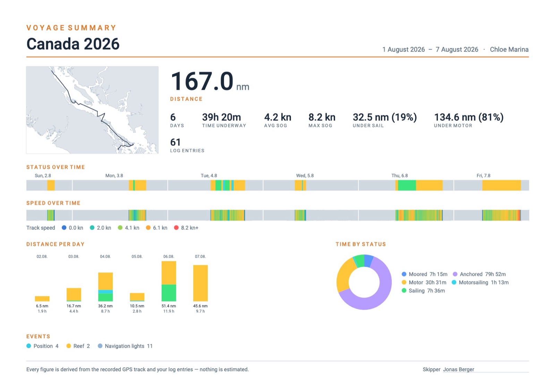This screenshot has width=555, height=392.
Task: Click Thursday's green sailing segment in Status Over Time
Action: click(x=407, y=185)
